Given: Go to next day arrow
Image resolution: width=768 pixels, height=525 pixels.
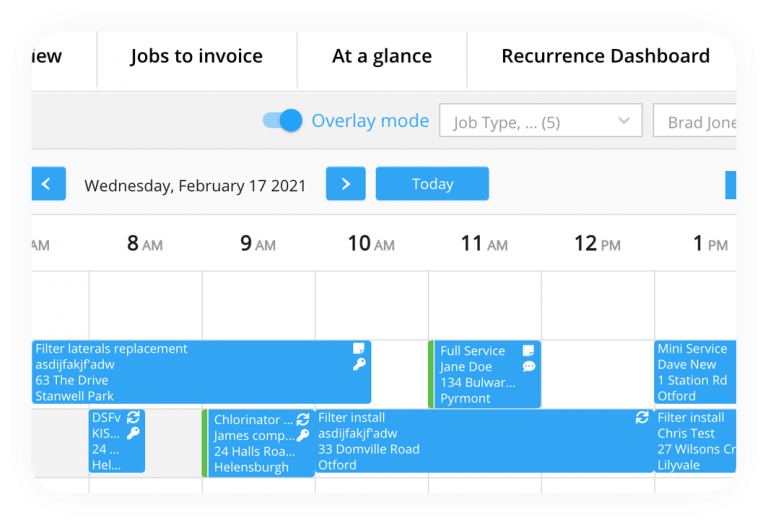Looking at the screenshot, I should click(x=346, y=184).
